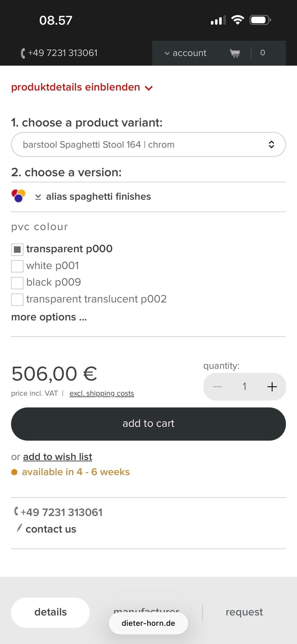Image resolution: width=297 pixels, height=644 pixels.
Task: Click the download arrow beside alias spaghetti finishes
Action: pyautogui.click(x=38, y=197)
